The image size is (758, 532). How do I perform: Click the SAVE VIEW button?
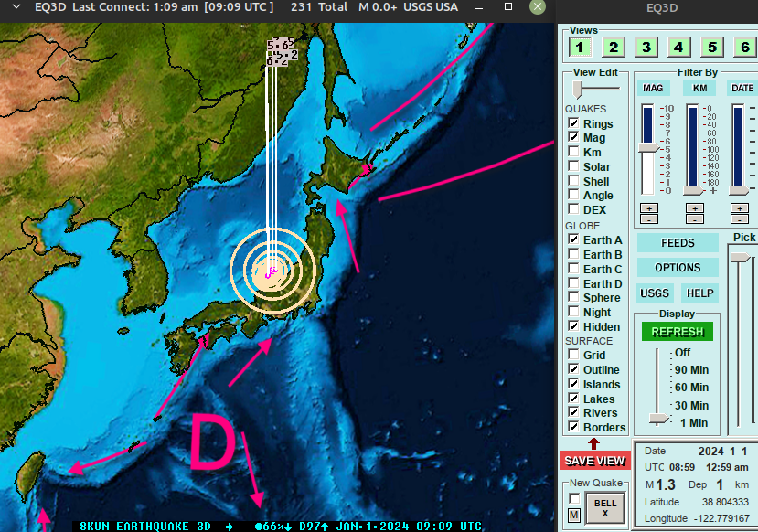point(594,461)
